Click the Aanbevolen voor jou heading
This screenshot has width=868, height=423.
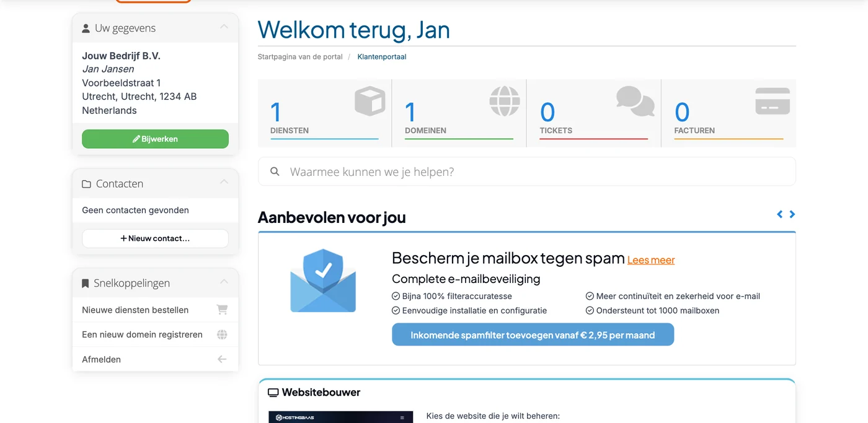(332, 217)
